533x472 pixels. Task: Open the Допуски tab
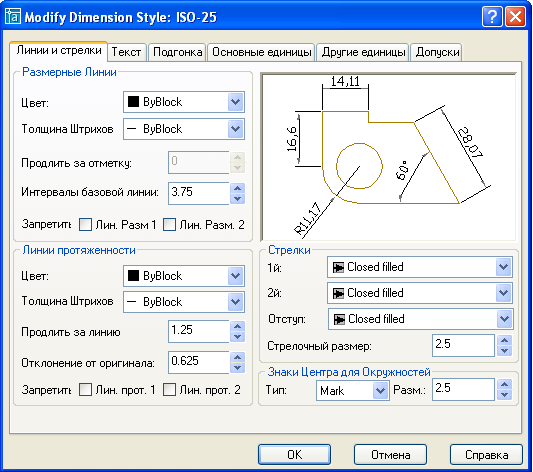tap(437, 52)
